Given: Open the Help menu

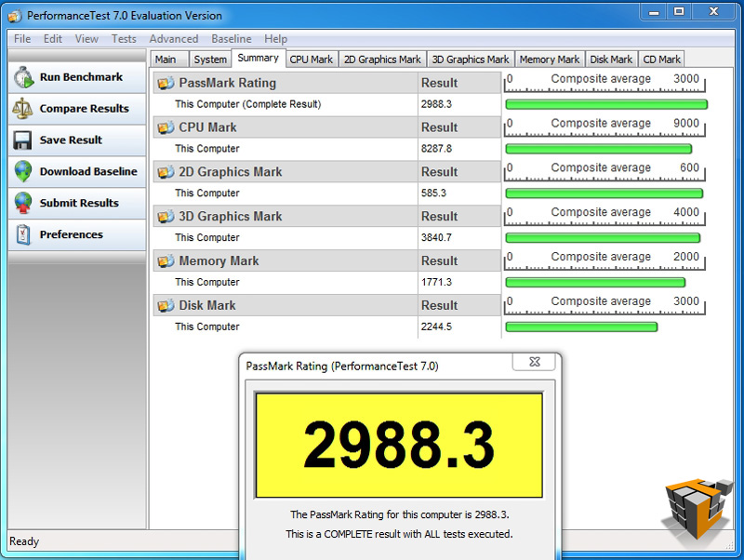Looking at the screenshot, I should click(x=275, y=39).
